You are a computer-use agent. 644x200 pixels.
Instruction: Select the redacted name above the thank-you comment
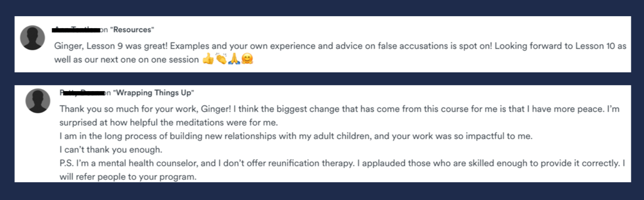82,93
